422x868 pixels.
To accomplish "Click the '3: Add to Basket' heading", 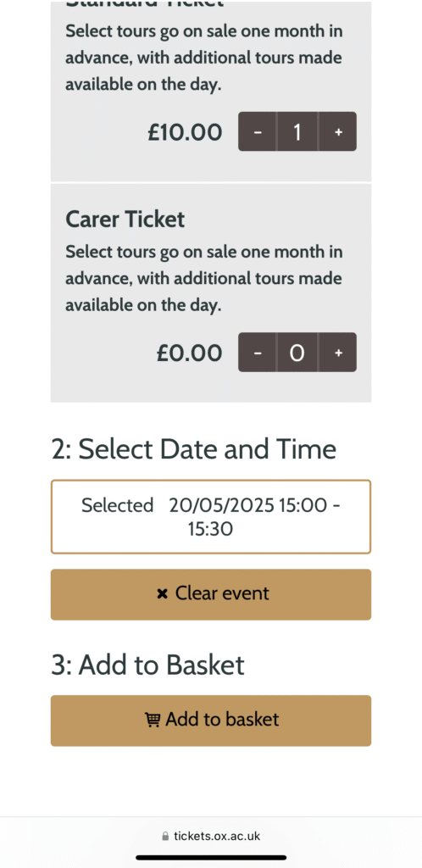I will coord(147,665).
